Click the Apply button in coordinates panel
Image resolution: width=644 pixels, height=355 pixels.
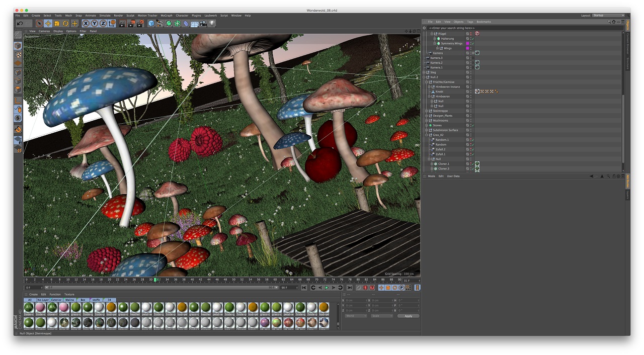click(408, 316)
